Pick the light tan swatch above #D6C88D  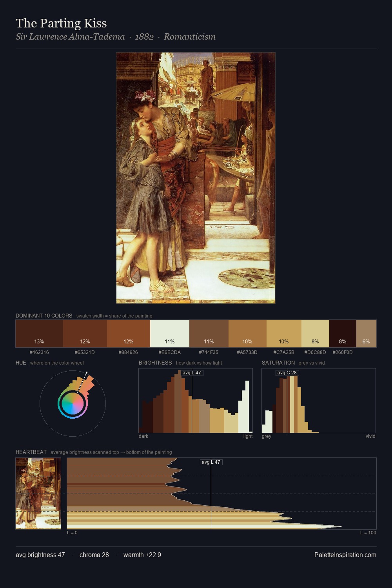[315, 334]
